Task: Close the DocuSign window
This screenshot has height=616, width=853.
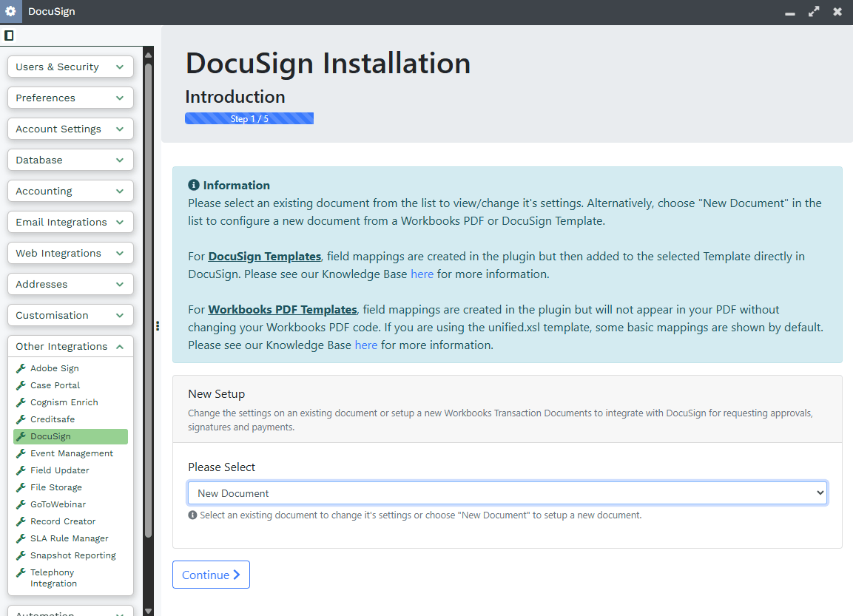Action: click(837, 11)
